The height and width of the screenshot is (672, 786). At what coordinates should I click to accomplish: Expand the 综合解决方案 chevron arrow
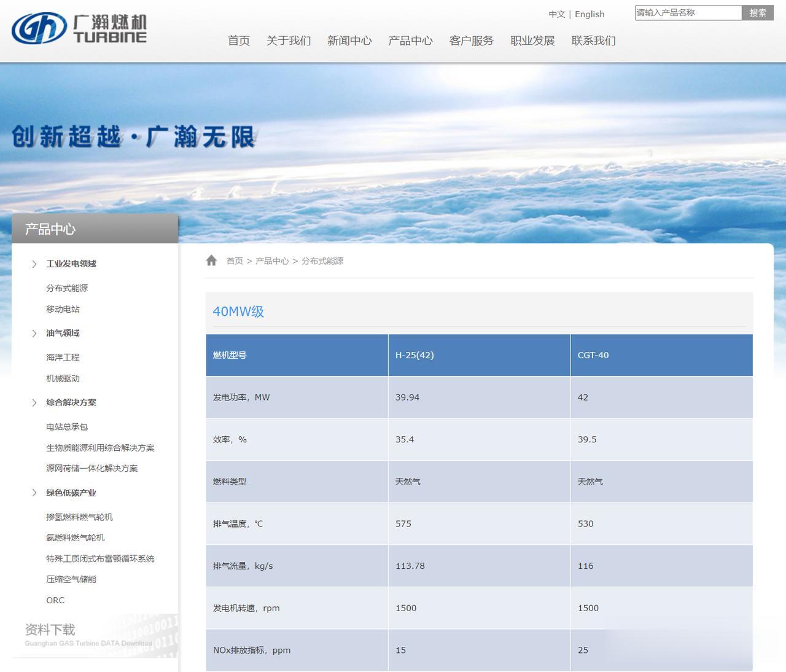coord(34,403)
